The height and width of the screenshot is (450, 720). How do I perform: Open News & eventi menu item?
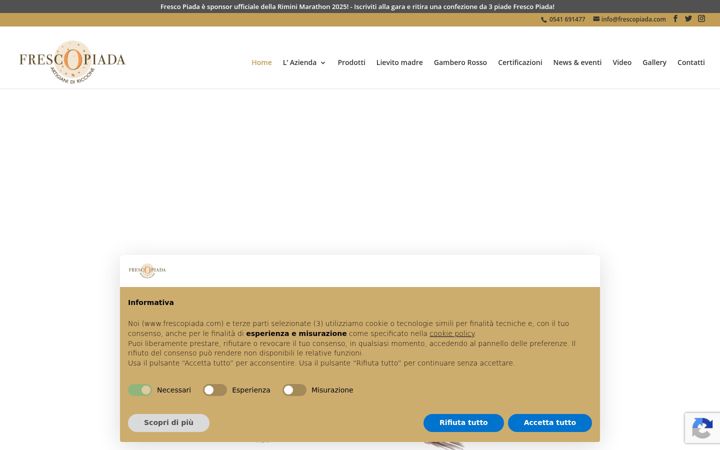pos(577,62)
